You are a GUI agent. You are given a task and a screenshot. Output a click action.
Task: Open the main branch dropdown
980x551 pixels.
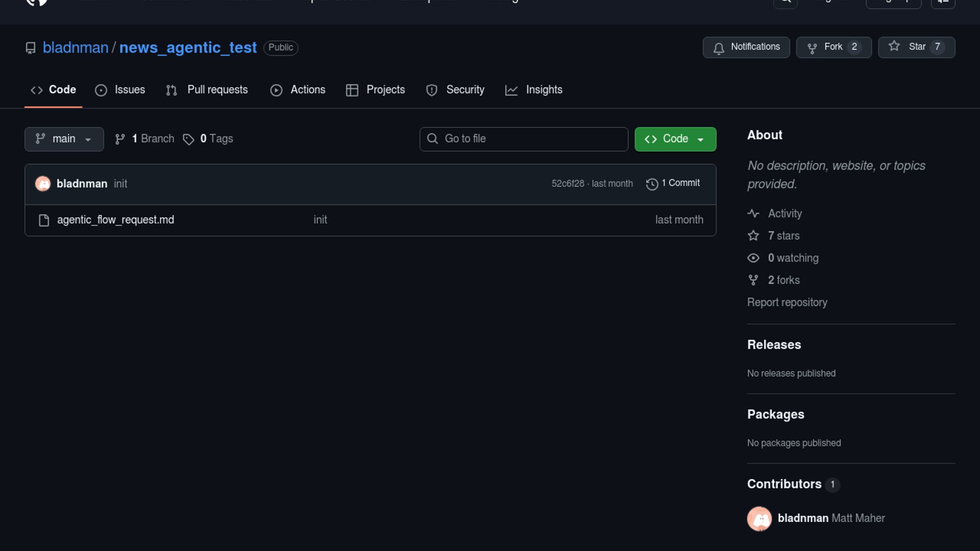point(64,139)
